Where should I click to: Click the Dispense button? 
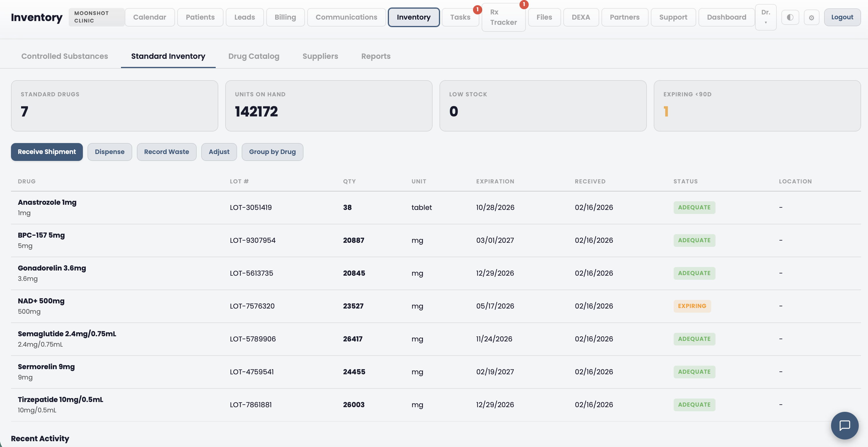tap(109, 152)
